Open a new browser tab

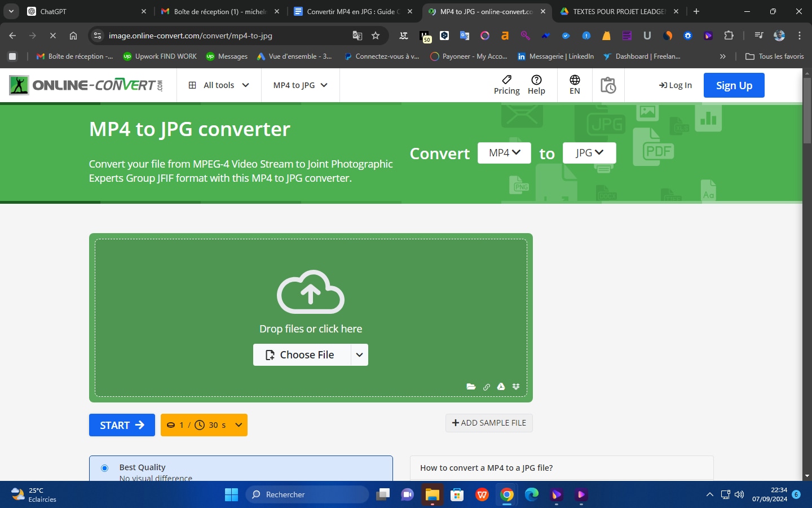696,11
